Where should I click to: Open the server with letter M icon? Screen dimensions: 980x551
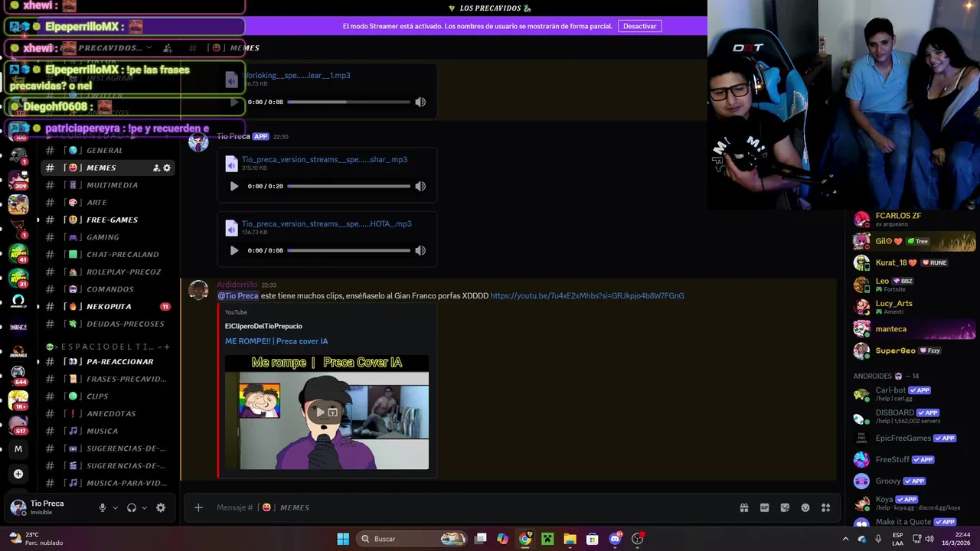[18, 449]
